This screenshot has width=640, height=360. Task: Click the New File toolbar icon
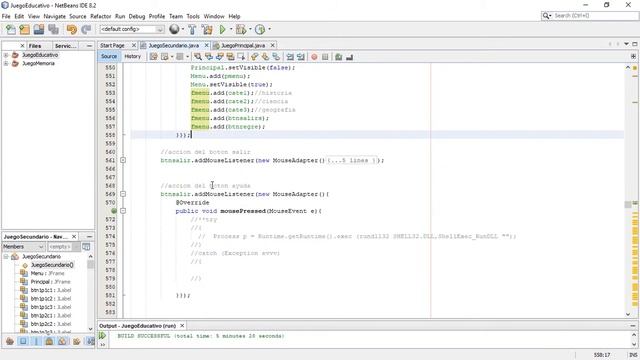(11, 29)
